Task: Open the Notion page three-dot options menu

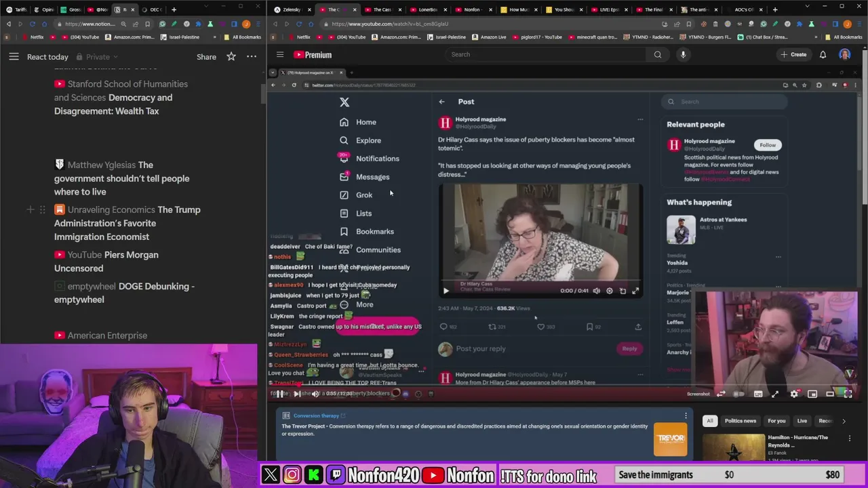Action: (x=252, y=57)
